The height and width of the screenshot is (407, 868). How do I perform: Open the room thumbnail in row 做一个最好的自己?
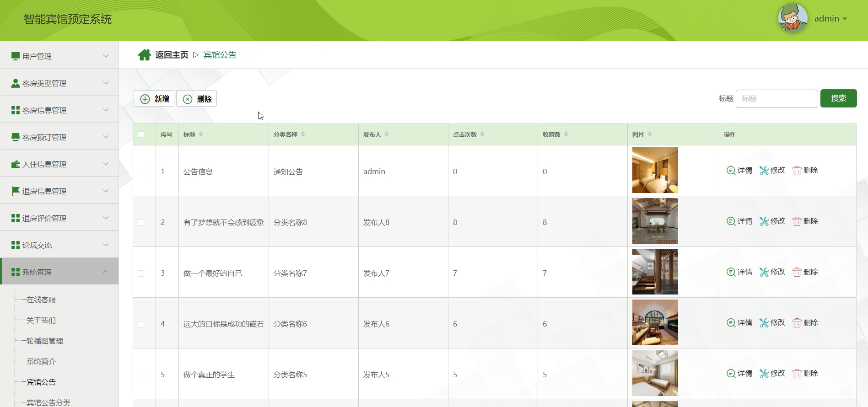pos(655,272)
